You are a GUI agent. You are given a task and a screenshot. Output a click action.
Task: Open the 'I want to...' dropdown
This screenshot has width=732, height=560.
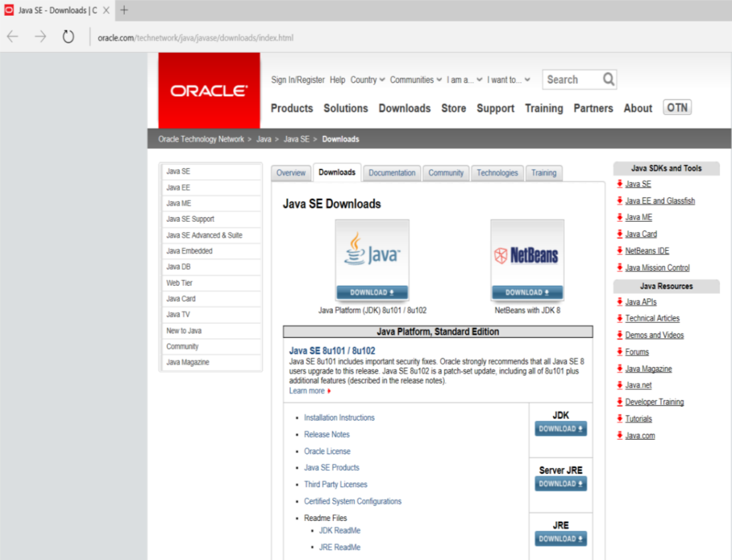pyautogui.click(x=509, y=80)
